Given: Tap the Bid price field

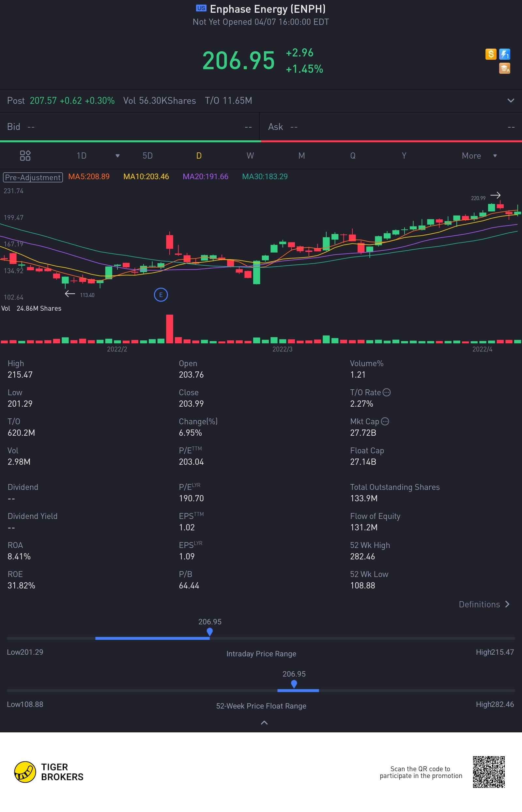Looking at the screenshot, I should (x=130, y=126).
